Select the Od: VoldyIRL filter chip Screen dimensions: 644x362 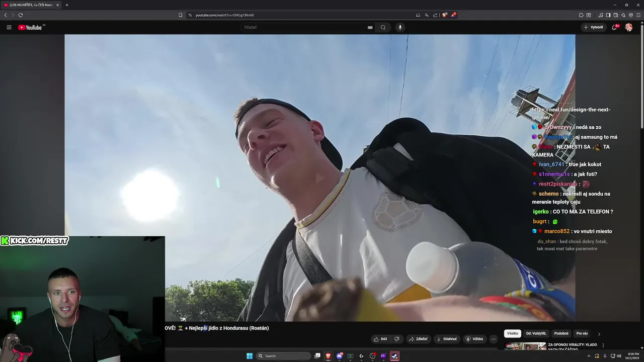point(536,333)
